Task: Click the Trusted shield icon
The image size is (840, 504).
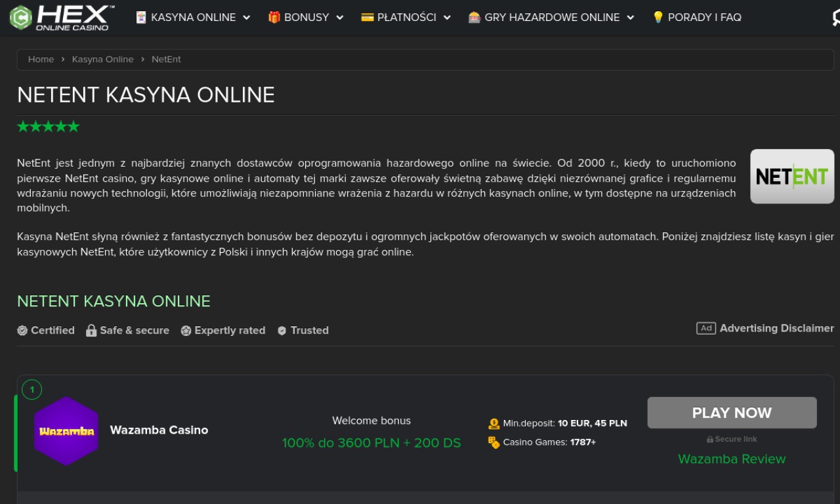Action: pos(282,331)
